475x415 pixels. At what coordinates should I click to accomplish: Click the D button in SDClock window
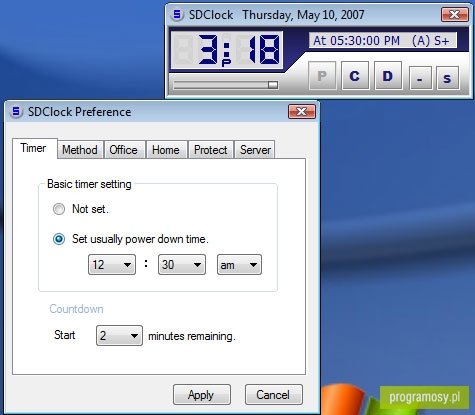tap(388, 76)
